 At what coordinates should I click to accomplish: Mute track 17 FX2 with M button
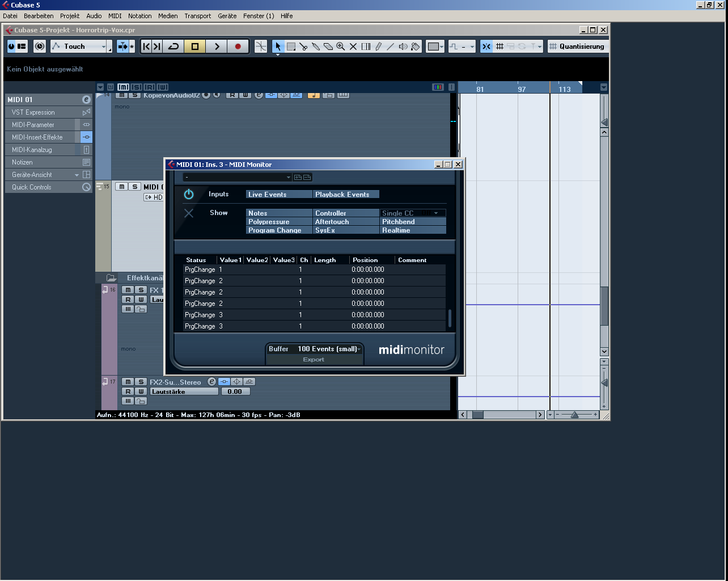click(x=128, y=382)
